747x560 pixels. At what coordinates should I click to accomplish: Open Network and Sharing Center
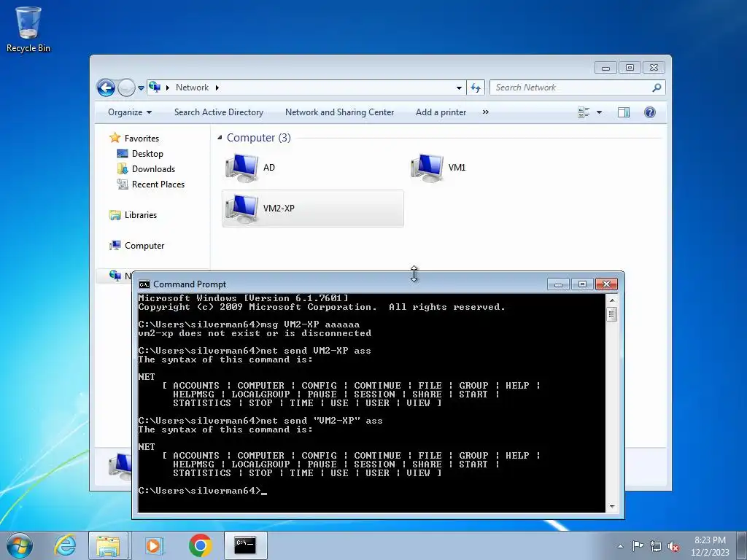click(x=339, y=112)
